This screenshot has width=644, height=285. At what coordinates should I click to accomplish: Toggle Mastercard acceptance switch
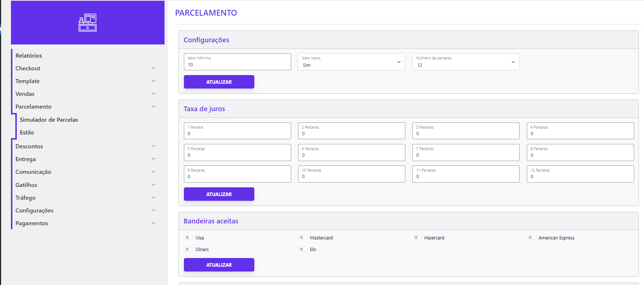point(303,238)
